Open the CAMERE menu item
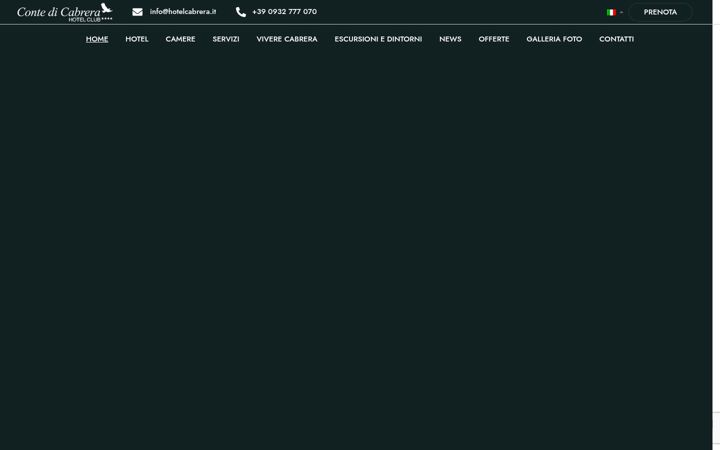720x450 pixels. (180, 39)
